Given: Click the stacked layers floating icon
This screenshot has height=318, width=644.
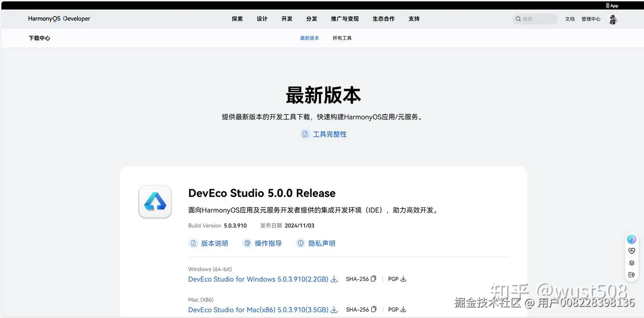Looking at the screenshot, I should tap(631, 263).
